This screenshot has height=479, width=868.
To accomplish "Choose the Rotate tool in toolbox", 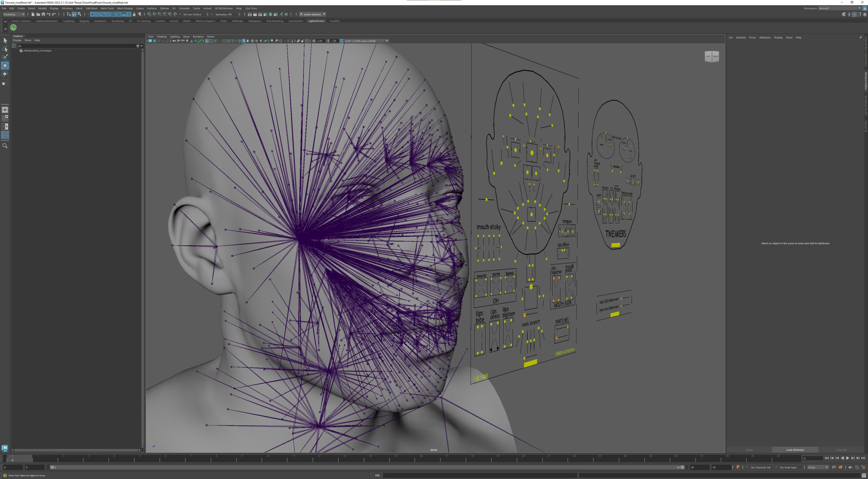I will [x=5, y=74].
